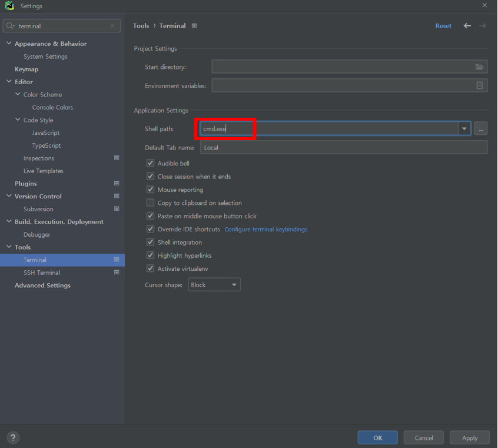Toggle Shell integration checkbox
Screen dimensions: 498x448
pyautogui.click(x=150, y=242)
